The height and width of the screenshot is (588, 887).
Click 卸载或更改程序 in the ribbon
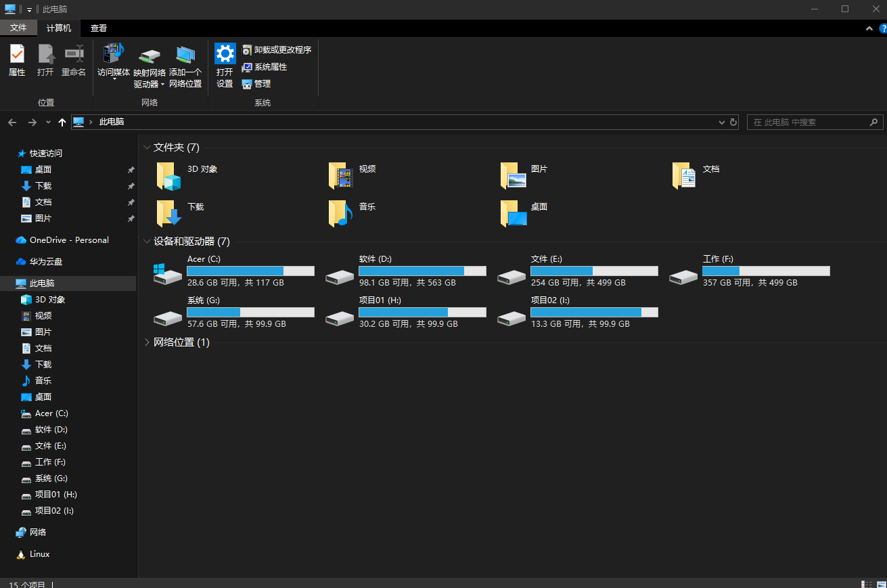pos(277,50)
